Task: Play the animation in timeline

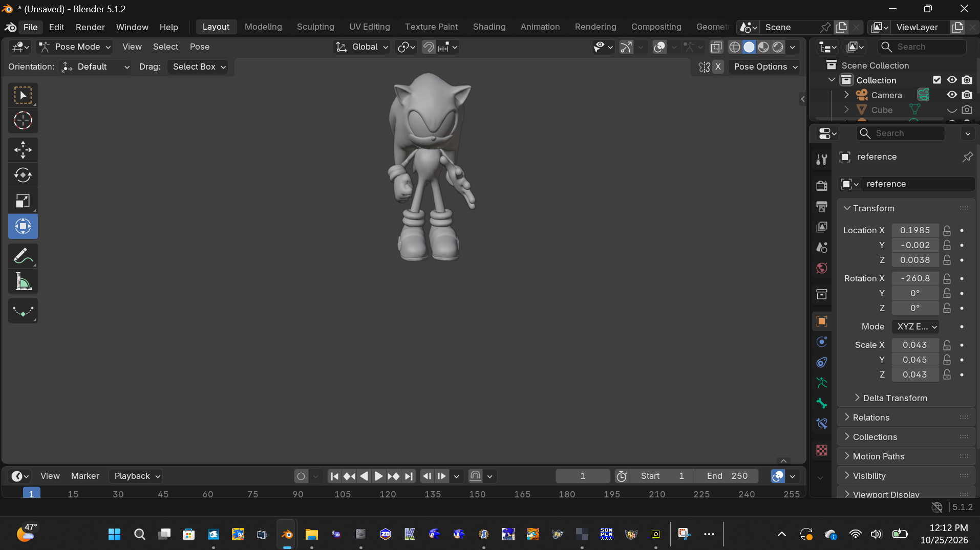Action: coord(378,476)
